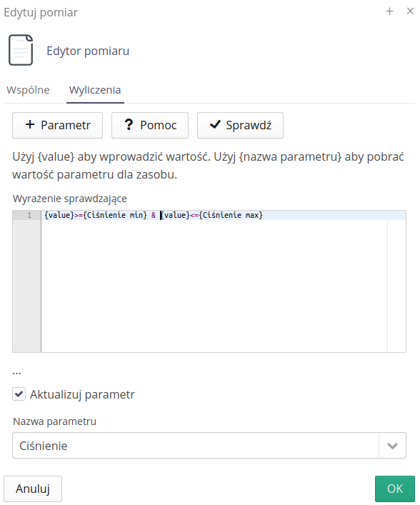
Task: Toggle the Aktualizuj parametr checkbox
Action: coord(19,394)
